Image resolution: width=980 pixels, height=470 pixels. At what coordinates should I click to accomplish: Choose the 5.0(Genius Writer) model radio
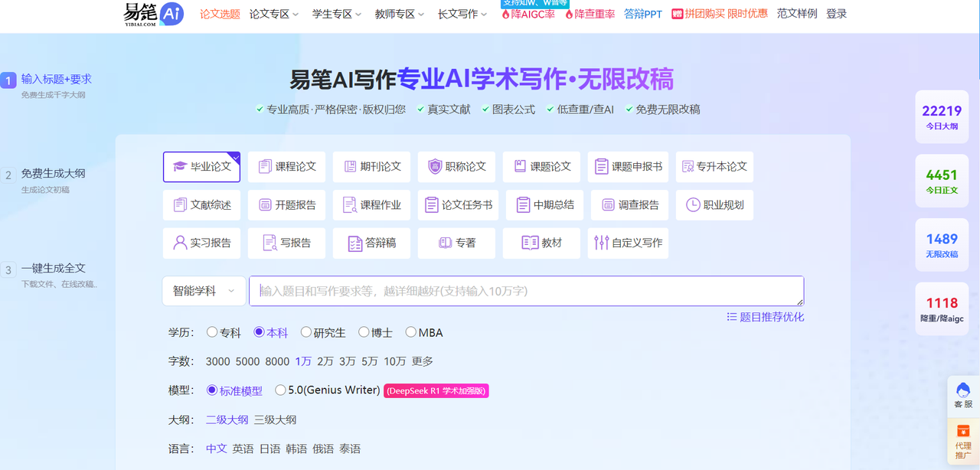(280, 390)
